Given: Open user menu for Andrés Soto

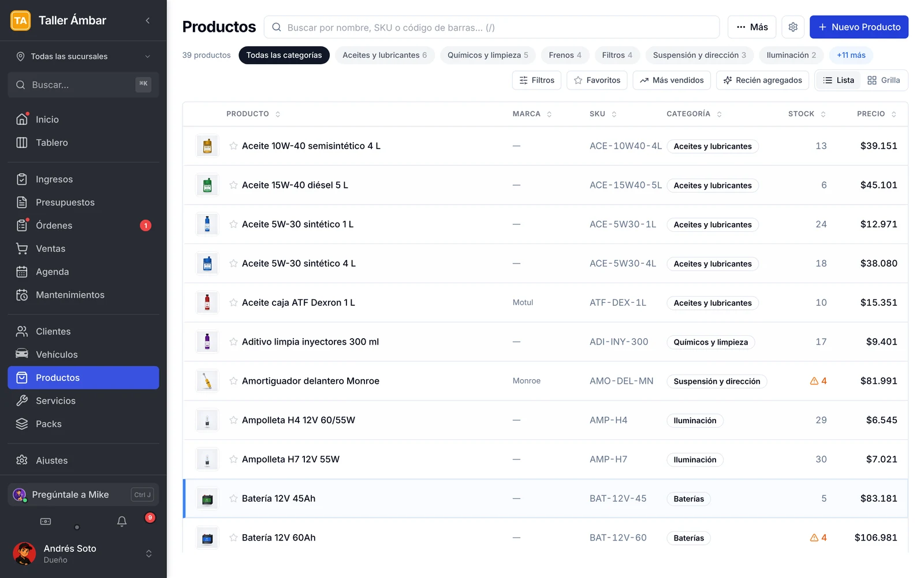Looking at the screenshot, I should [83, 554].
